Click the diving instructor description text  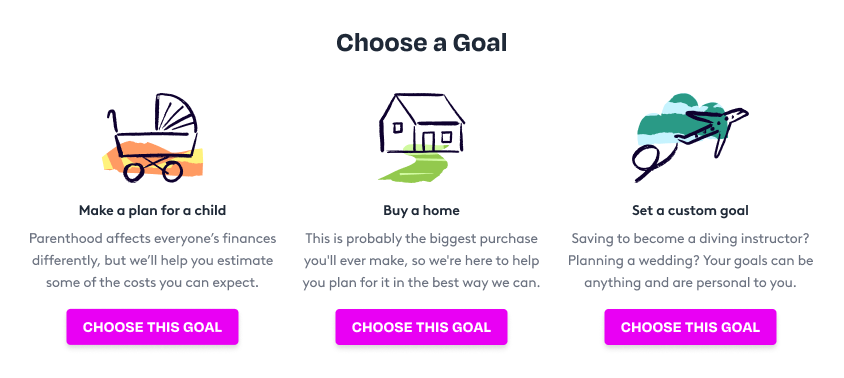coord(691,261)
